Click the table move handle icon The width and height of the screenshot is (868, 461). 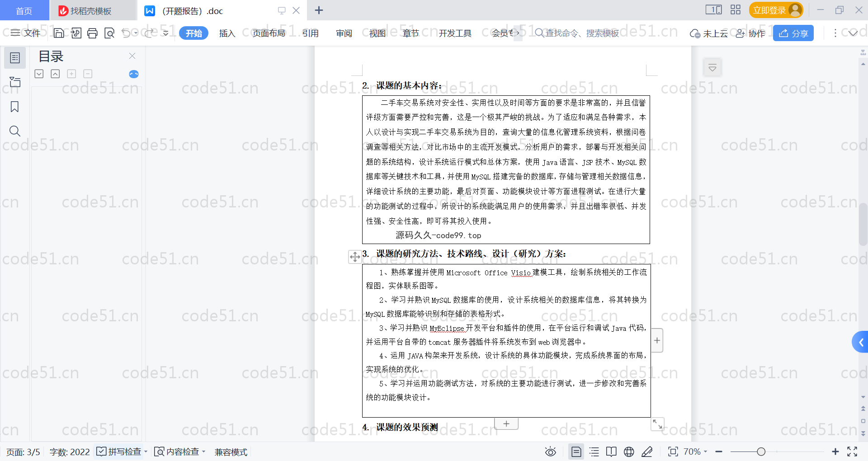[355, 257]
